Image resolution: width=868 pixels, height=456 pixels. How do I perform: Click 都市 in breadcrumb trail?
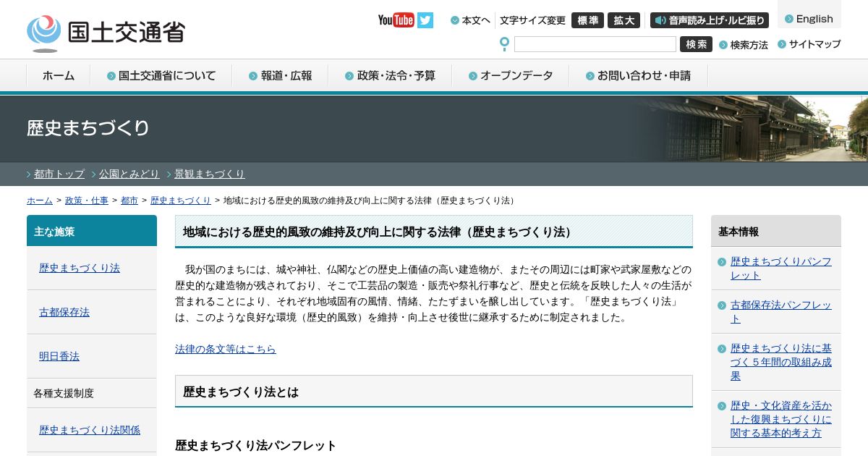coord(129,200)
